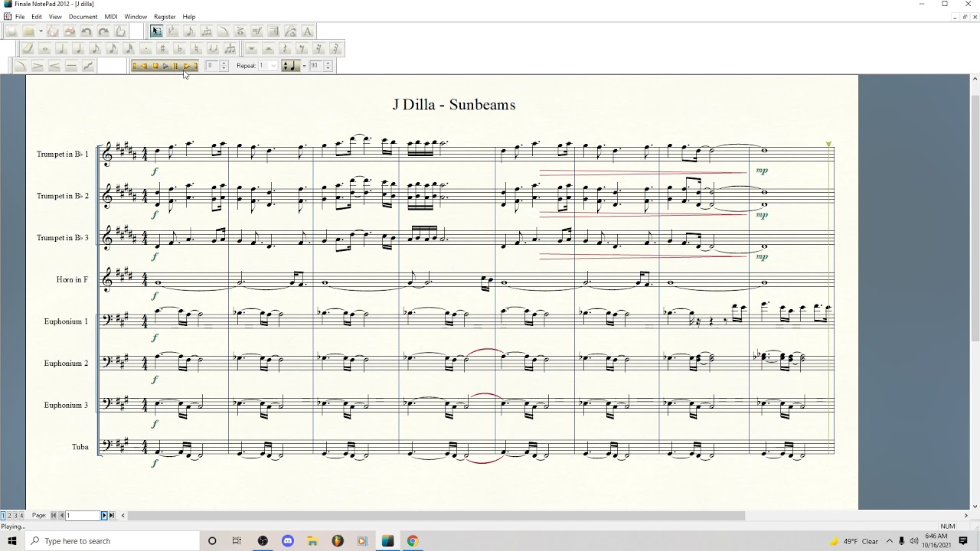Choose the decrescendo hairpin tool
The height and width of the screenshot is (551, 980).
coord(38,66)
